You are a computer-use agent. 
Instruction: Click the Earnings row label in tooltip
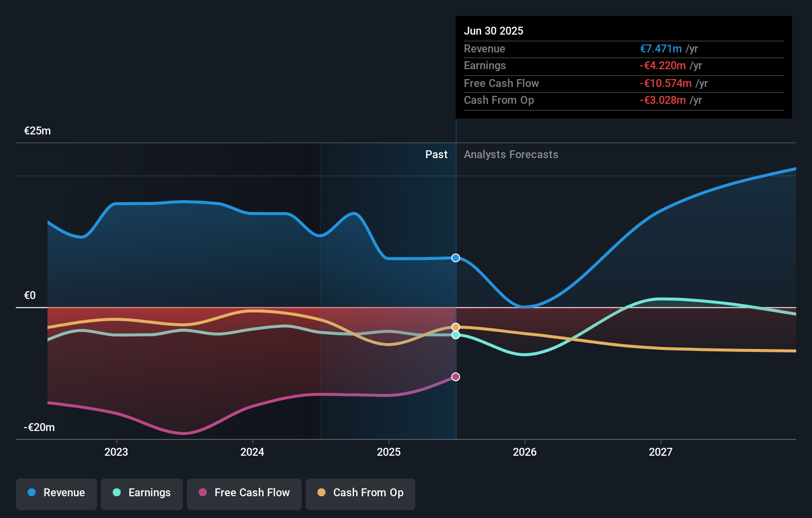485,66
